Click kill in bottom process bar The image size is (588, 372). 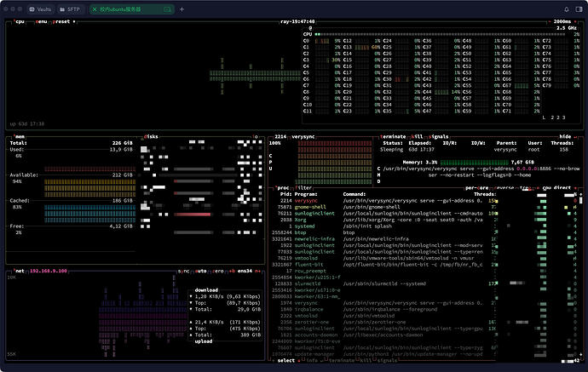coord(366,360)
